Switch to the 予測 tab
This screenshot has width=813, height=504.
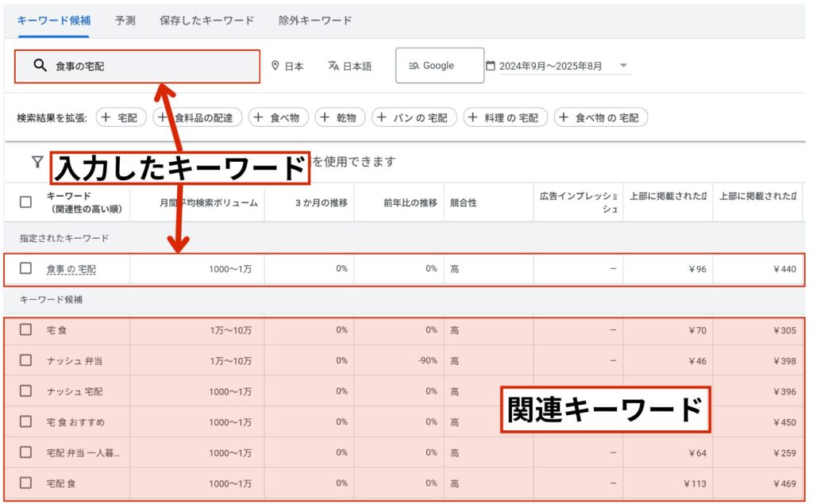tap(125, 20)
